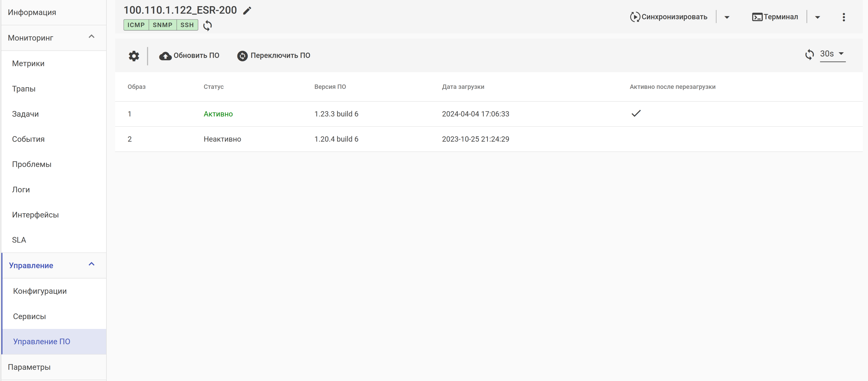Open the 30s refresh interval dropdown

832,54
